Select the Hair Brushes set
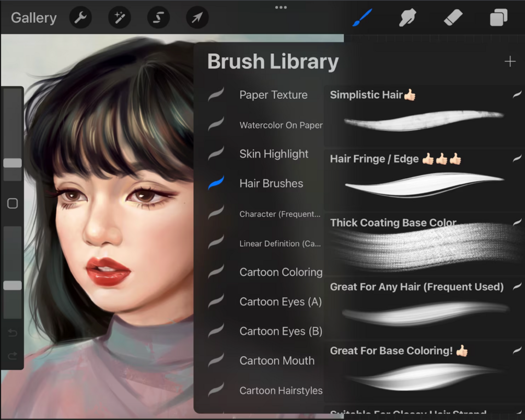The height and width of the screenshot is (420, 525). [271, 183]
